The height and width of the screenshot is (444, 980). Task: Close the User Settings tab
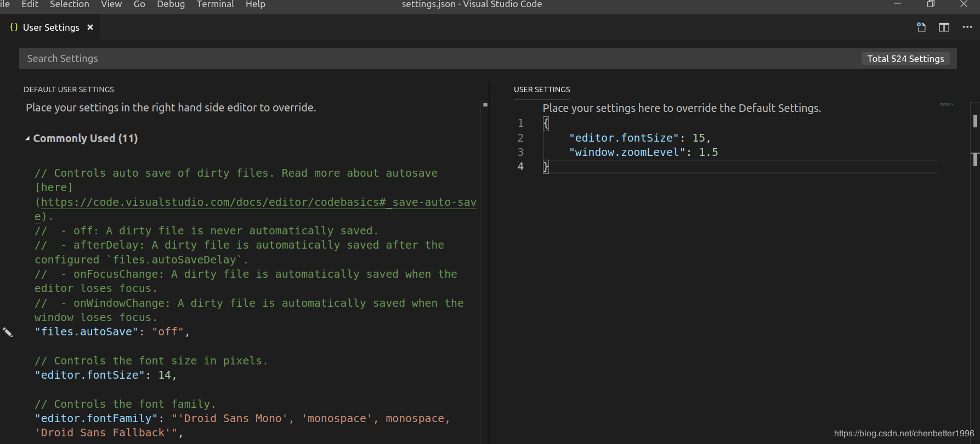(90, 27)
